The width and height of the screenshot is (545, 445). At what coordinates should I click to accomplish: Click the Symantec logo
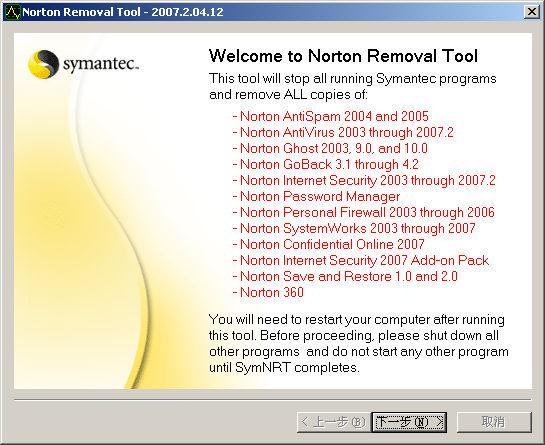(x=83, y=64)
